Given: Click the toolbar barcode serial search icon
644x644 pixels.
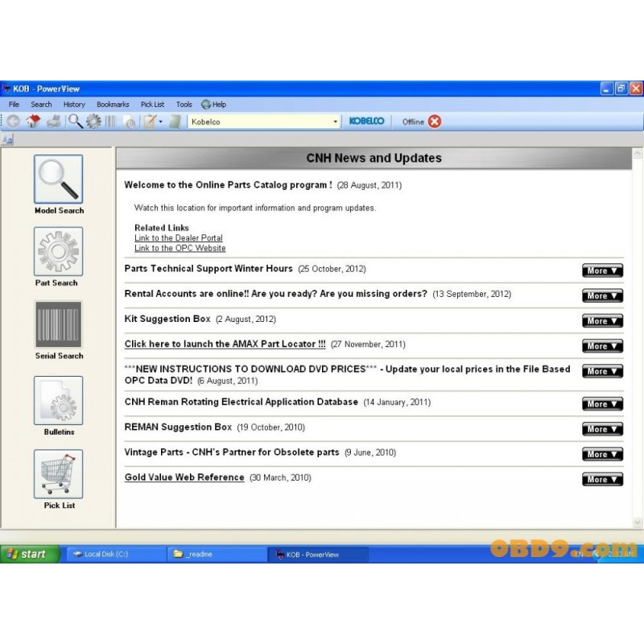Looking at the screenshot, I should [110, 122].
